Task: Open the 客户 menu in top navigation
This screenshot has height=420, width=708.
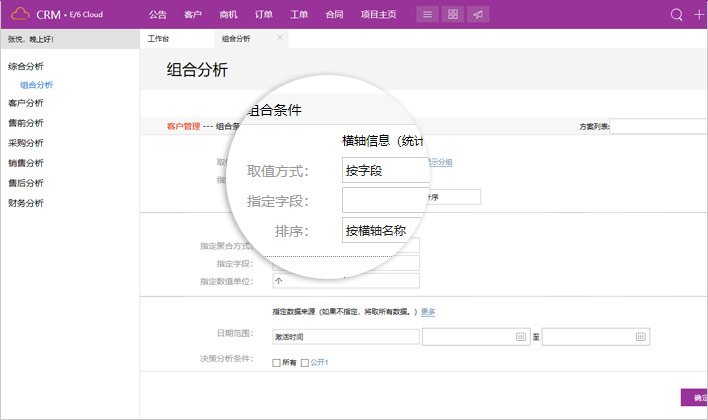Action: [x=193, y=14]
